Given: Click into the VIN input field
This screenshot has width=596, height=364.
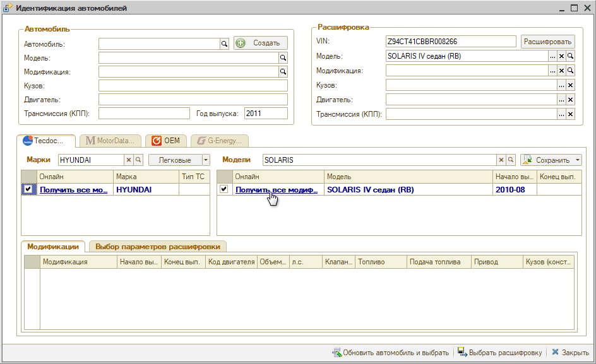Looking at the screenshot, I should 450,42.
